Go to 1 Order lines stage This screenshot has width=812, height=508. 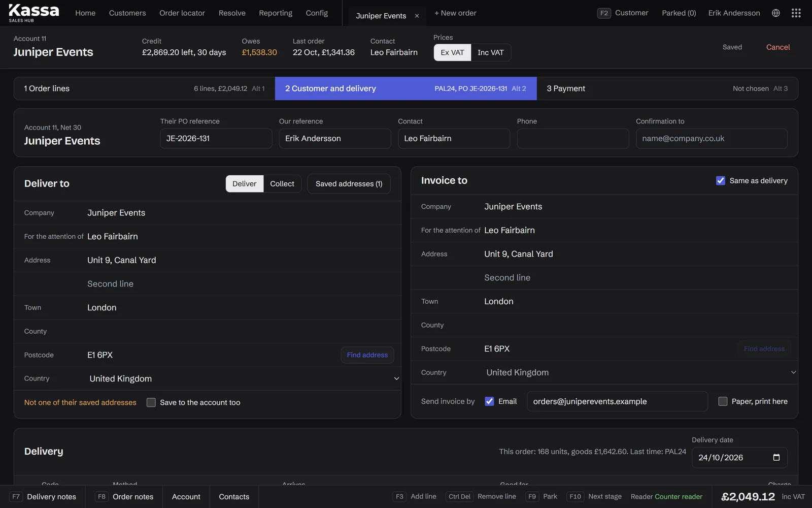144,88
